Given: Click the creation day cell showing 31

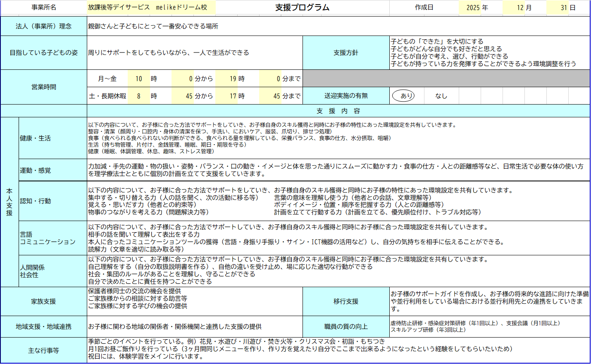Looking at the screenshot, I should point(564,7).
